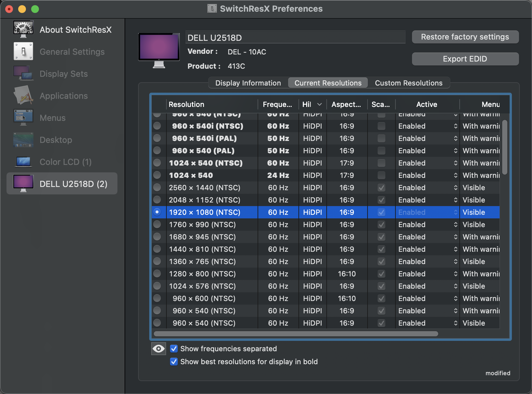Select the Color LCD laptop icon
This screenshot has width=532, height=394.
pyautogui.click(x=23, y=162)
